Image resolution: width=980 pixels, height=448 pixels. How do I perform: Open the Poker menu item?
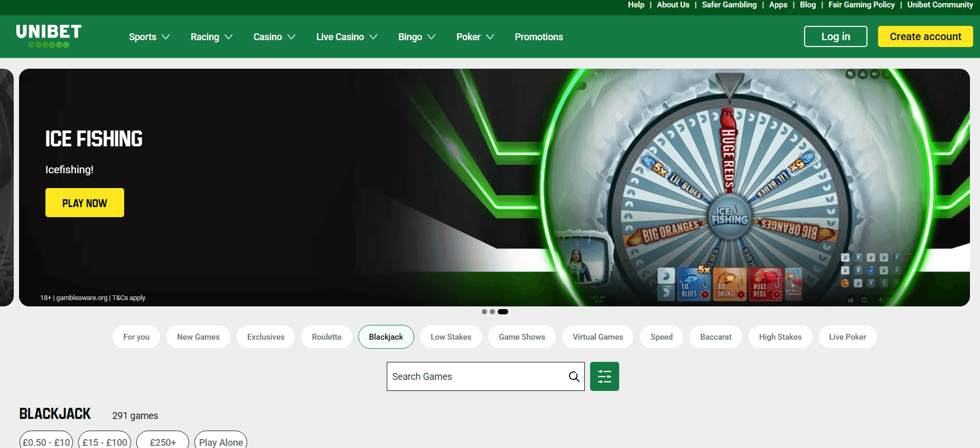469,37
